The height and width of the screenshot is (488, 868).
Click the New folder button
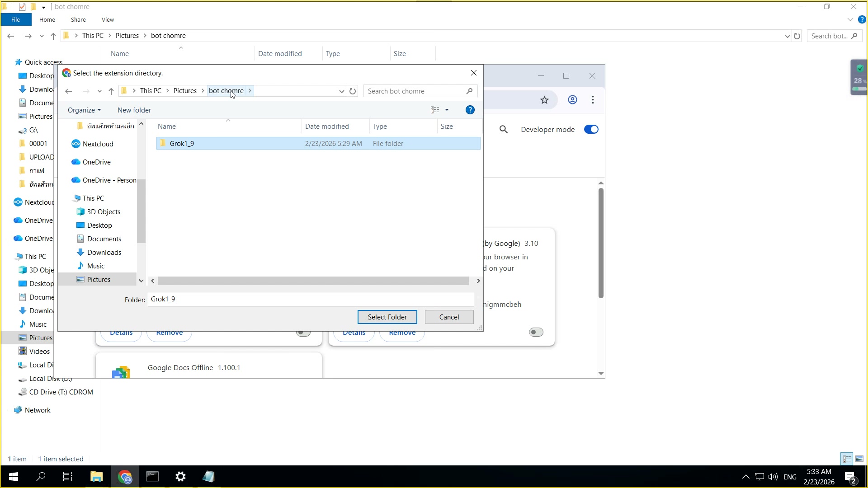(x=134, y=110)
